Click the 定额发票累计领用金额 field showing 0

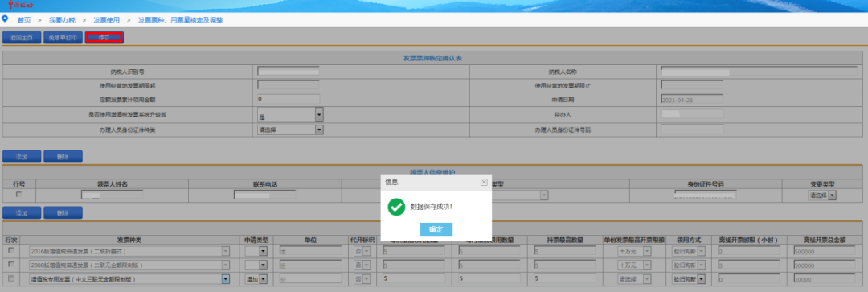[x=289, y=99]
